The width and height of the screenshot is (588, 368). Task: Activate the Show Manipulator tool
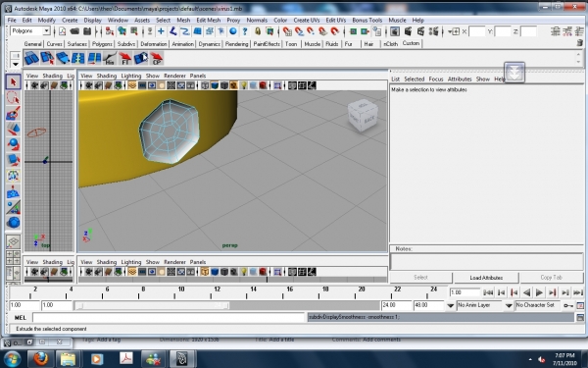(14, 207)
